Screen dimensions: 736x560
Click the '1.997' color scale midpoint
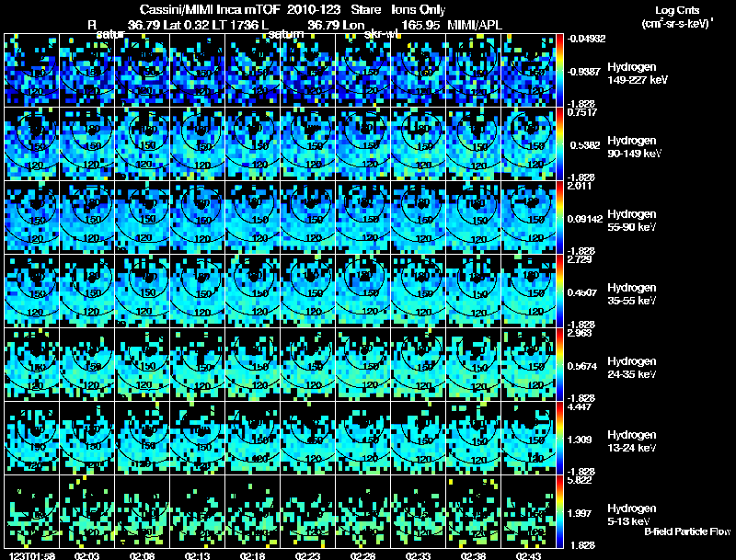point(580,513)
